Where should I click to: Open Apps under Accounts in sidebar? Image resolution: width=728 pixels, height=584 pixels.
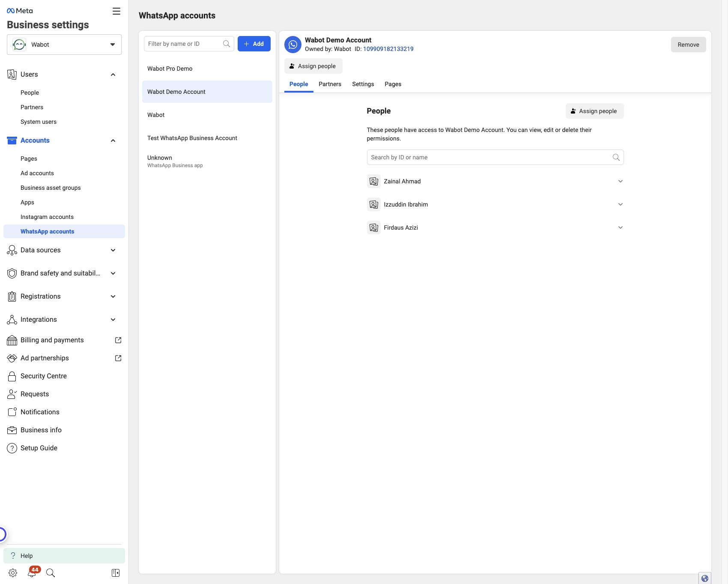pos(27,202)
